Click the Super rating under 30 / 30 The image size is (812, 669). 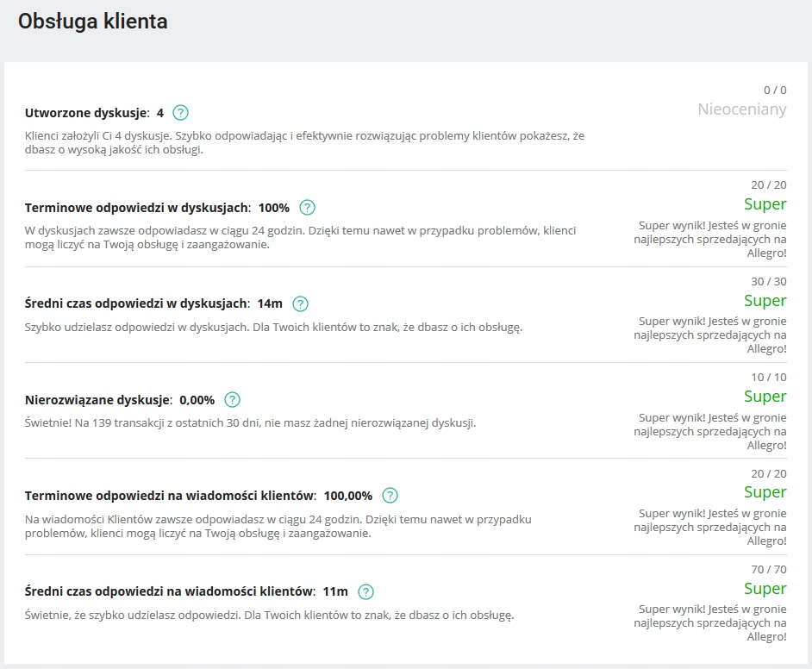[x=765, y=301]
